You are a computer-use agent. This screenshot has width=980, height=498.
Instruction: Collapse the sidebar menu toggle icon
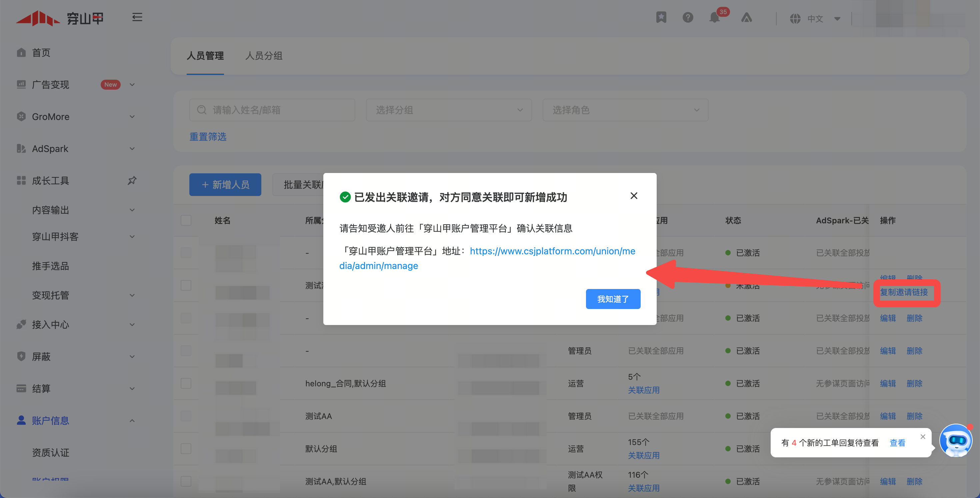click(137, 17)
